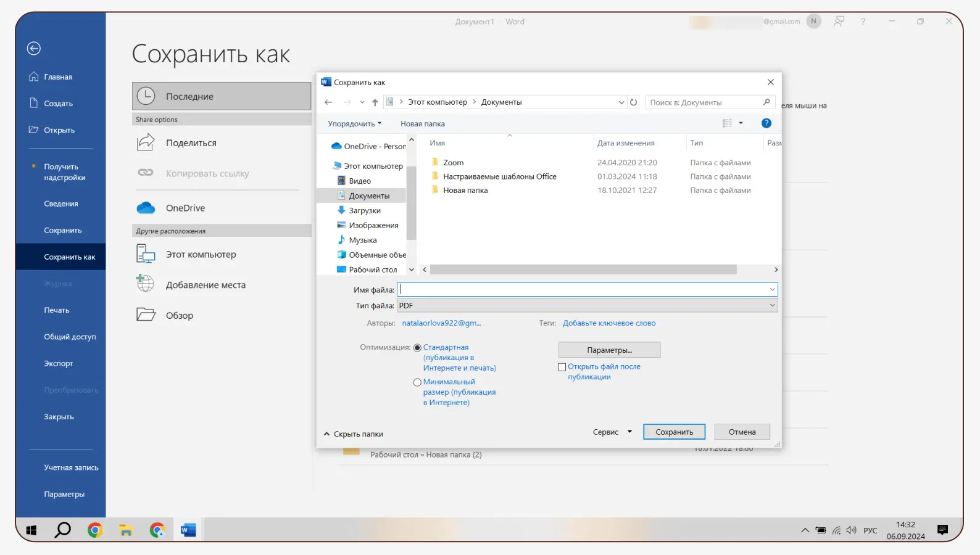Expand the address bar path dropdown
980x555 pixels.
621,102
